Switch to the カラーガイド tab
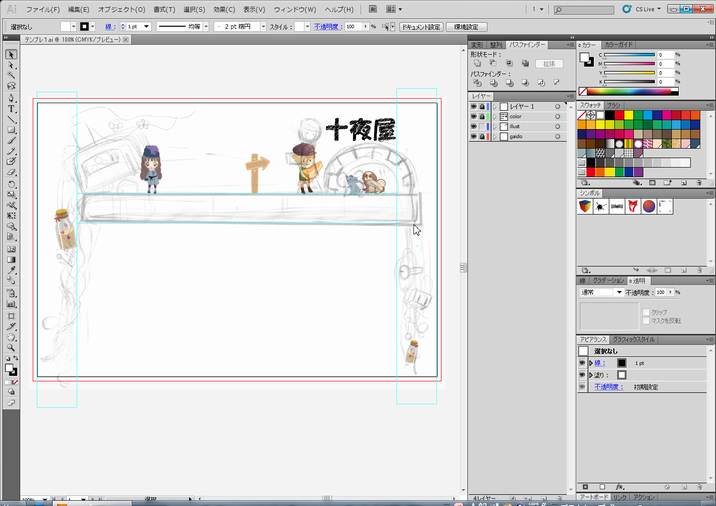The image size is (716, 506). coord(618,45)
